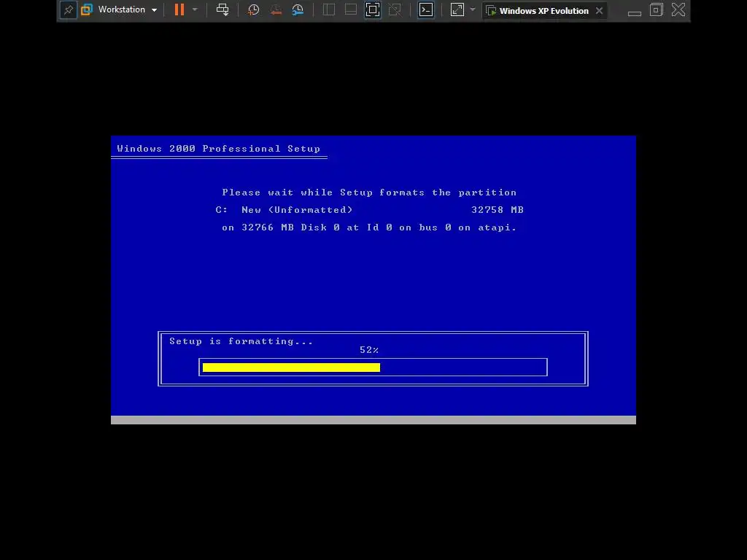Click the 'on 32766 MB Disk 0' line
747x560 pixels.
tap(369, 227)
